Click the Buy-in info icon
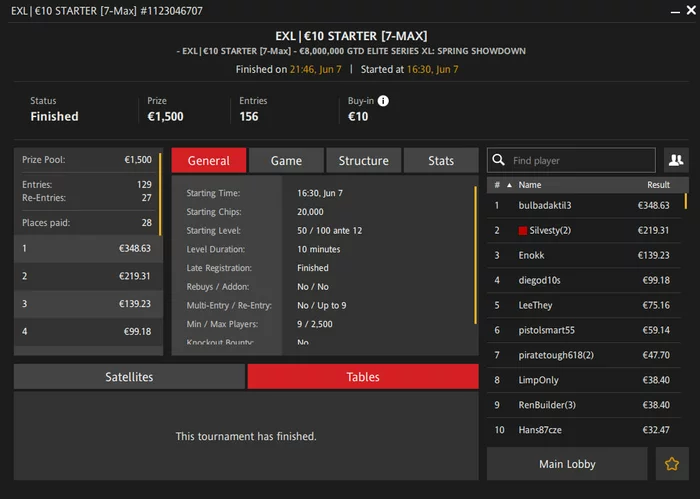This screenshot has width=700, height=499. pyautogui.click(x=383, y=101)
